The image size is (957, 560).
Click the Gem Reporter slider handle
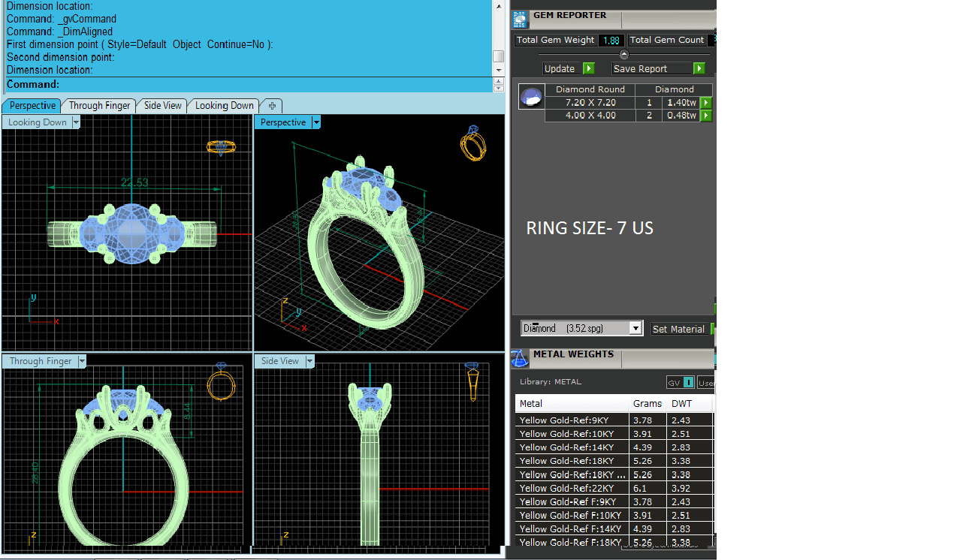click(x=623, y=54)
